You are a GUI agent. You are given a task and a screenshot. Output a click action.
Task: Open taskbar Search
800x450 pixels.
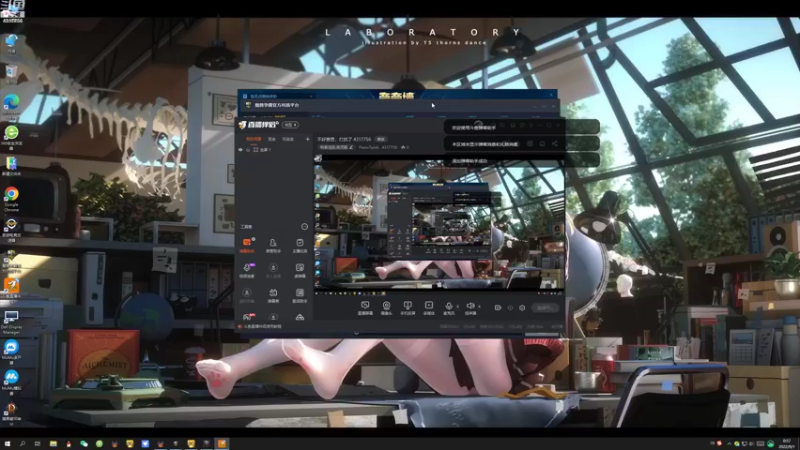click(22, 443)
